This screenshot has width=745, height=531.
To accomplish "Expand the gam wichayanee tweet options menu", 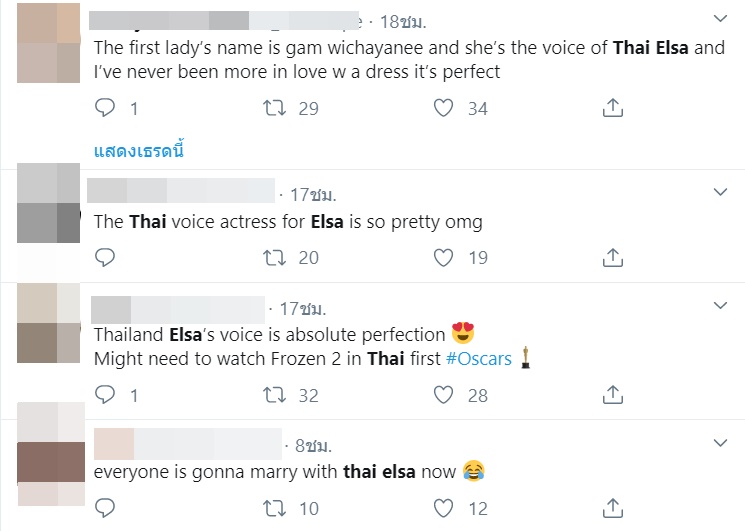I will 720,18.
